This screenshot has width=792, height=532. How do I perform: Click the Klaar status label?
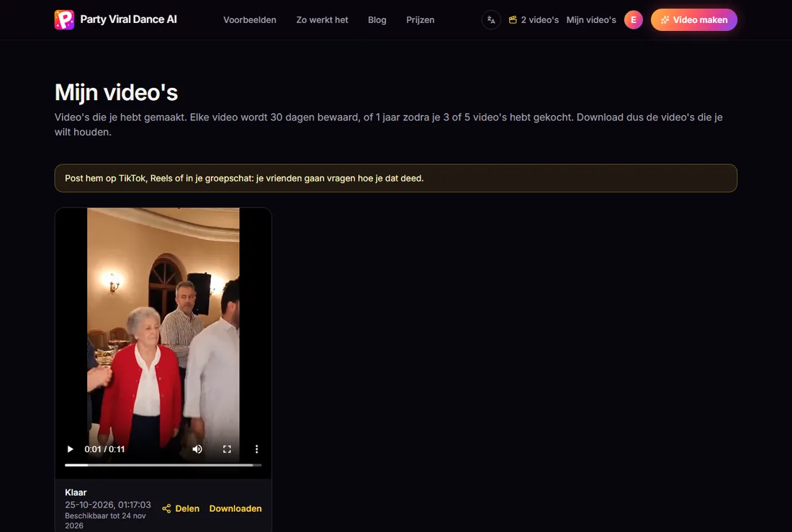tap(76, 492)
